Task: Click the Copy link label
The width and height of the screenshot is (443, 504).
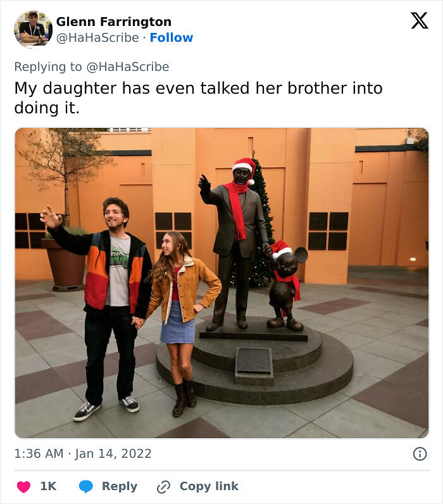Action: tap(209, 486)
